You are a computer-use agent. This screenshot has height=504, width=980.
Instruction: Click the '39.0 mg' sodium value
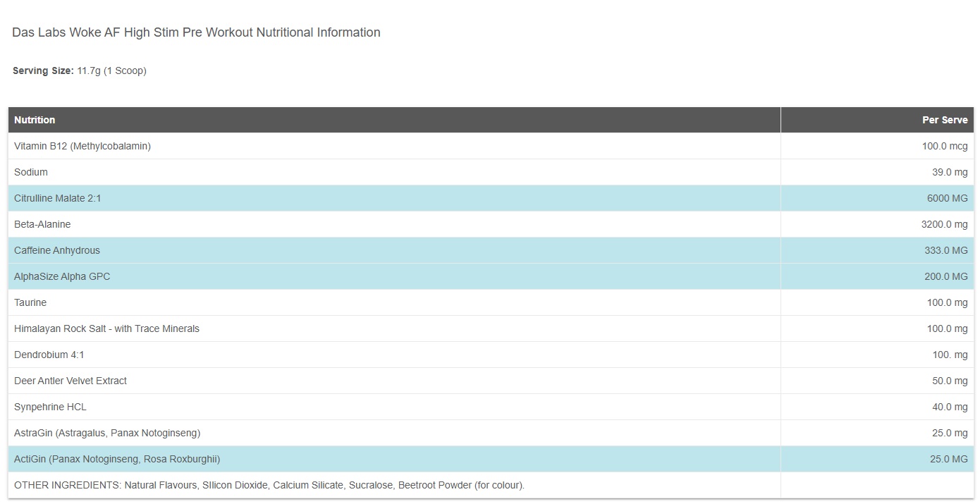(950, 172)
